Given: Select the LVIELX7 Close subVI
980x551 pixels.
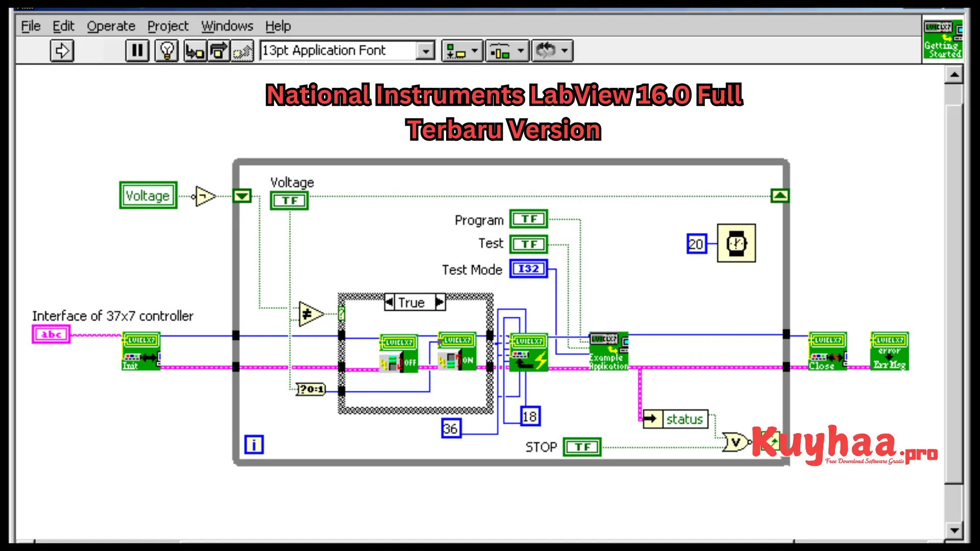Looking at the screenshot, I should coord(828,351).
